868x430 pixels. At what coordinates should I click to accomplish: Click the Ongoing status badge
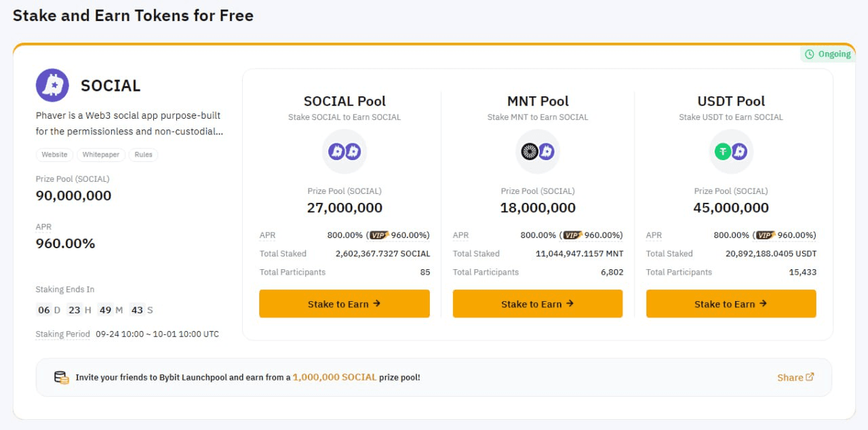[x=827, y=54]
